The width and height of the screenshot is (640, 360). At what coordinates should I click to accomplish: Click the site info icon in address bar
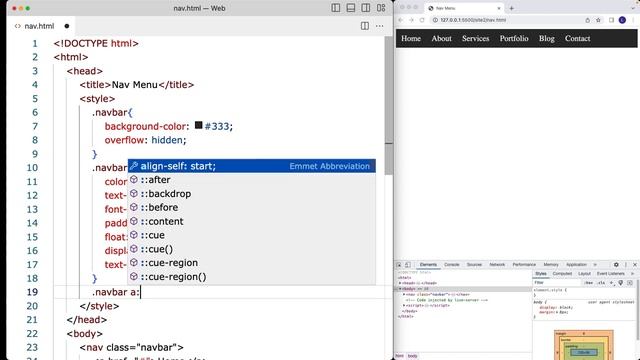(435, 20)
